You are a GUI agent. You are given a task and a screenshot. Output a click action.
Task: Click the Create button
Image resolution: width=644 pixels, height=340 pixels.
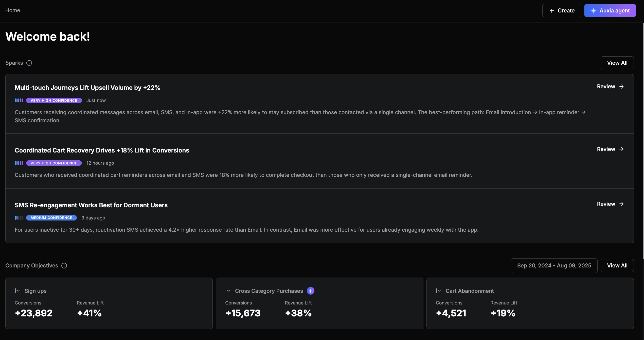[561, 11]
